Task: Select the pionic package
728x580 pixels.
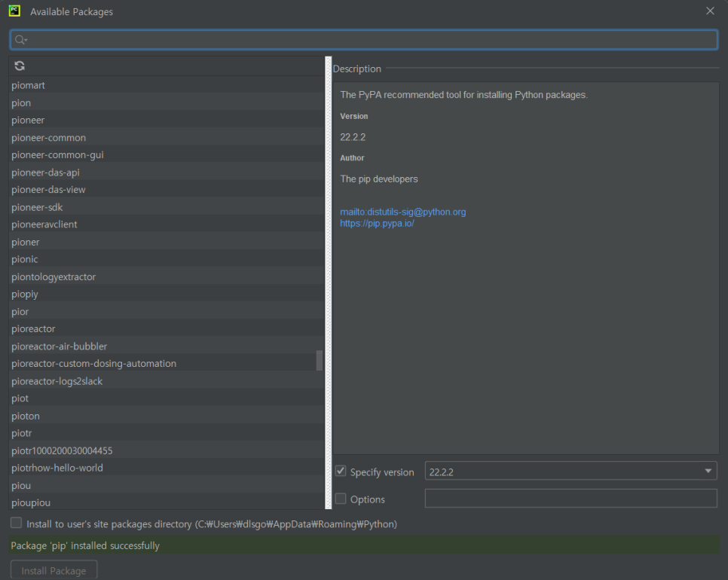Action: click(x=167, y=259)
